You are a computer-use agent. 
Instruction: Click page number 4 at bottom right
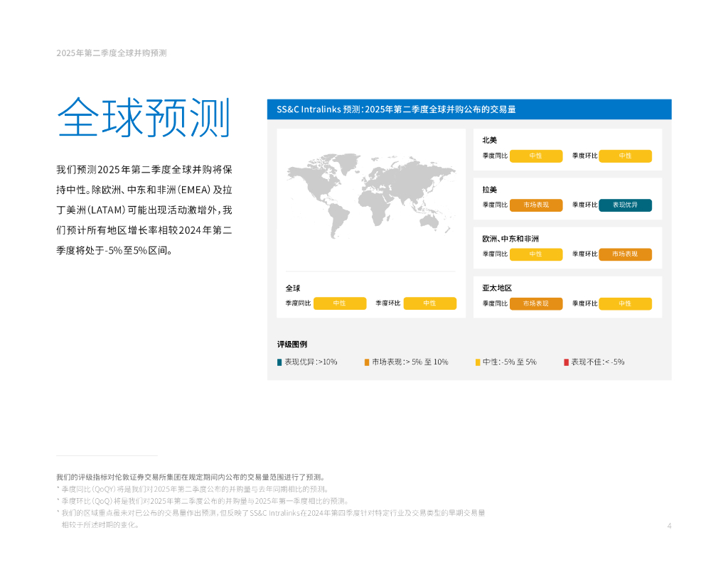pos(669,526)
